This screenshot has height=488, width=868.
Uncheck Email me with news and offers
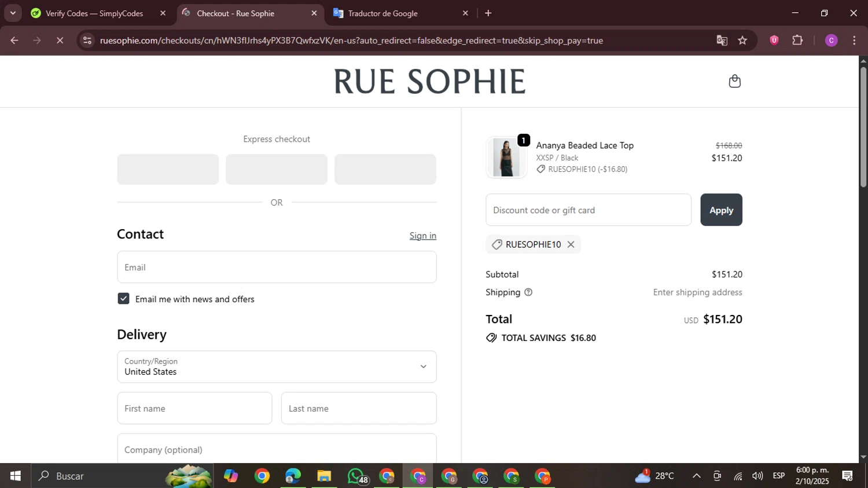(x=123, y=299)
